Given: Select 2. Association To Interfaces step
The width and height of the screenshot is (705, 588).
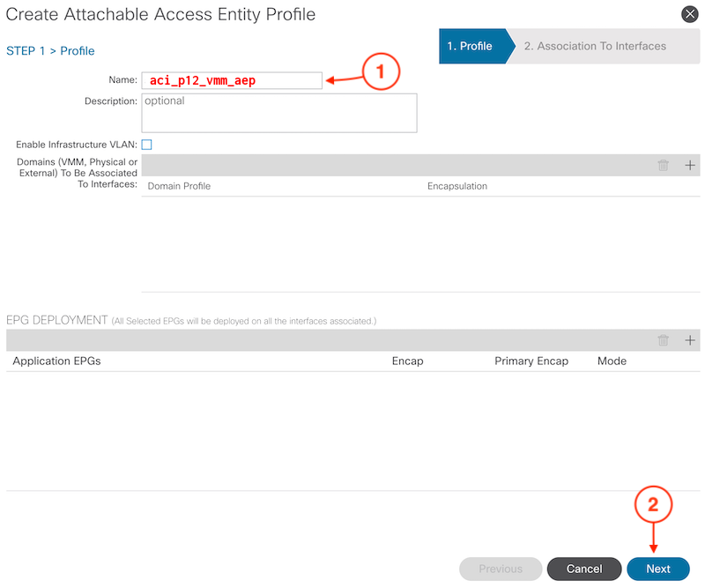Looking at the screenshot, I should 603,46.
